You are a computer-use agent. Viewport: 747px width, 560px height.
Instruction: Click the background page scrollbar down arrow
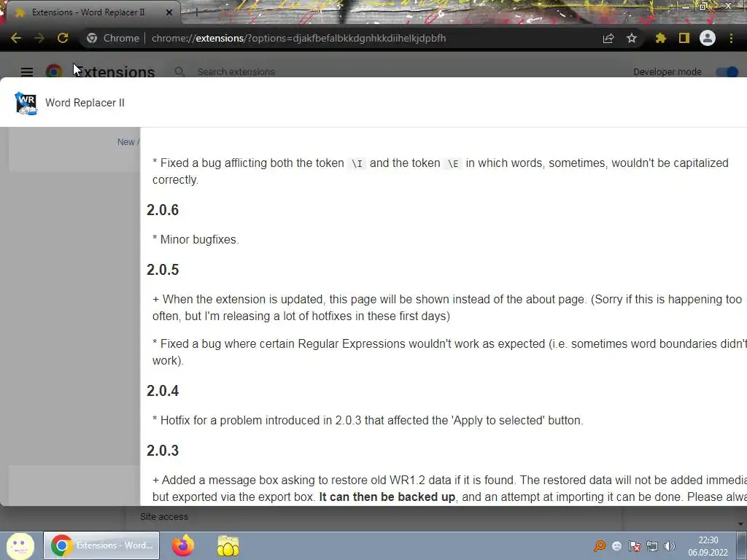point(740,524)
